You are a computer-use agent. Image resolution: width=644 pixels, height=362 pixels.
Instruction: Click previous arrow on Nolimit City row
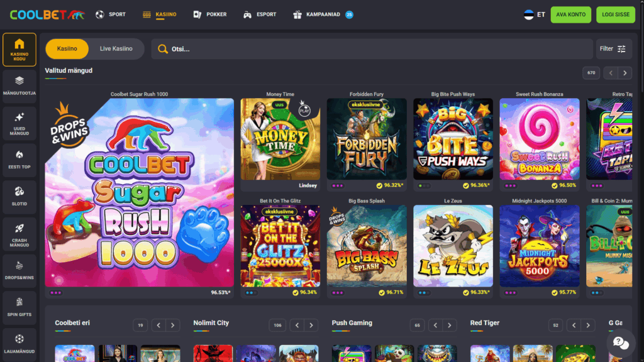coord(297,326)
